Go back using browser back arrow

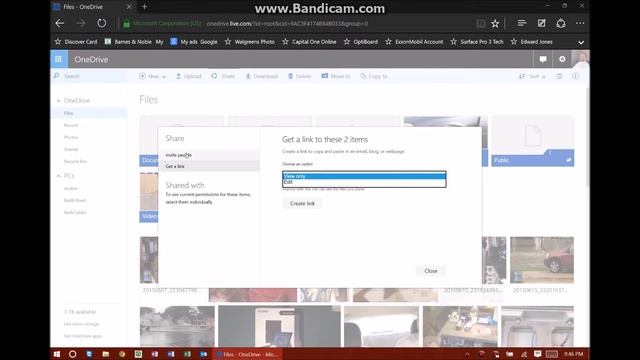pos(60,23)
